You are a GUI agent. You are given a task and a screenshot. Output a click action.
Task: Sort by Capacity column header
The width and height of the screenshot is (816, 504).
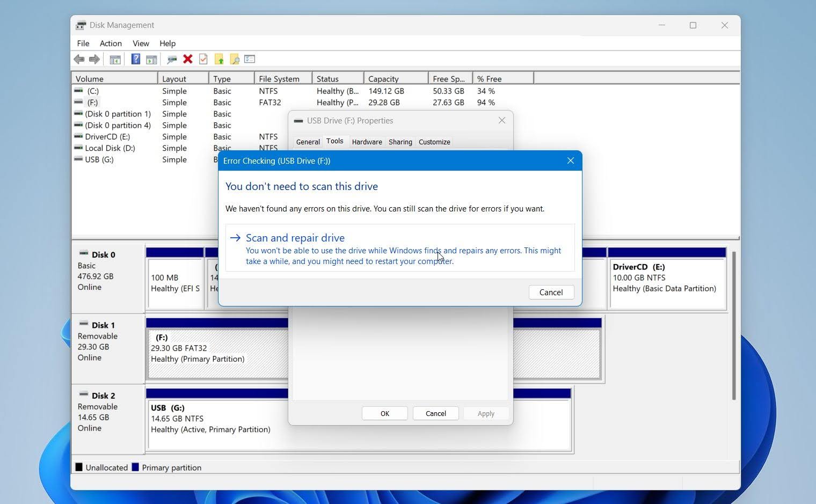(x=396, y=79)
